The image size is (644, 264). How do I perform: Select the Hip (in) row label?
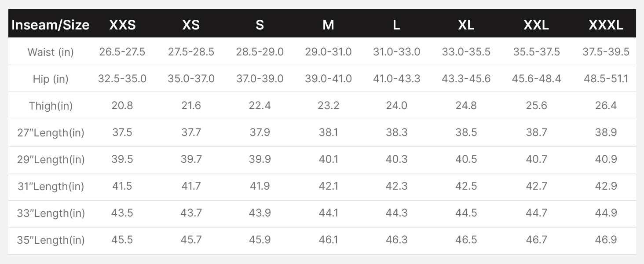(51, 79)
